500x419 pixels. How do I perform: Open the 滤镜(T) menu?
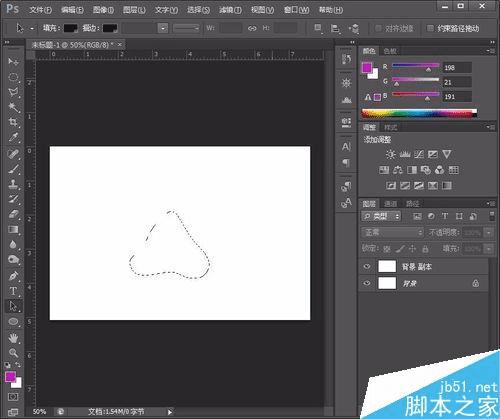230,10
